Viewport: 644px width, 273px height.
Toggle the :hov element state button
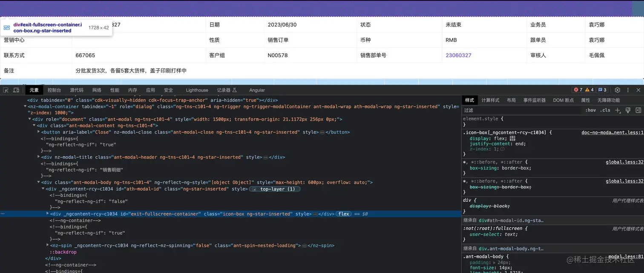coord(590,110)
